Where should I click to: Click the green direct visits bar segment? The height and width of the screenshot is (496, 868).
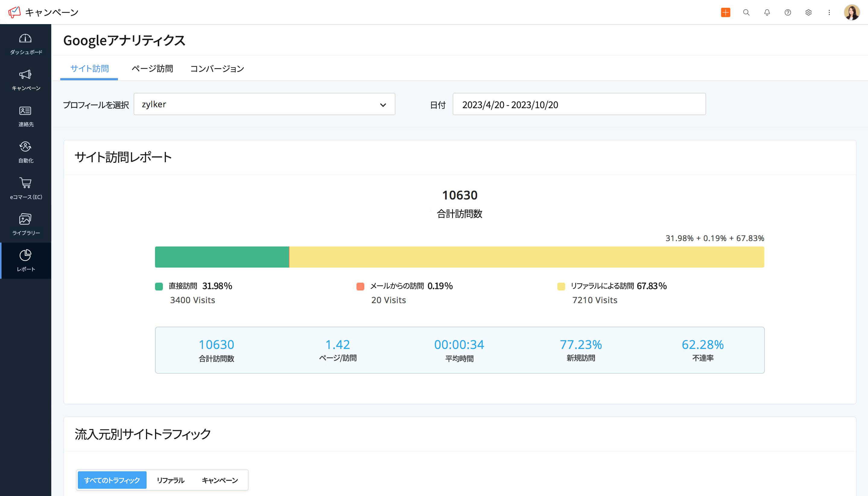click(222, 257)
